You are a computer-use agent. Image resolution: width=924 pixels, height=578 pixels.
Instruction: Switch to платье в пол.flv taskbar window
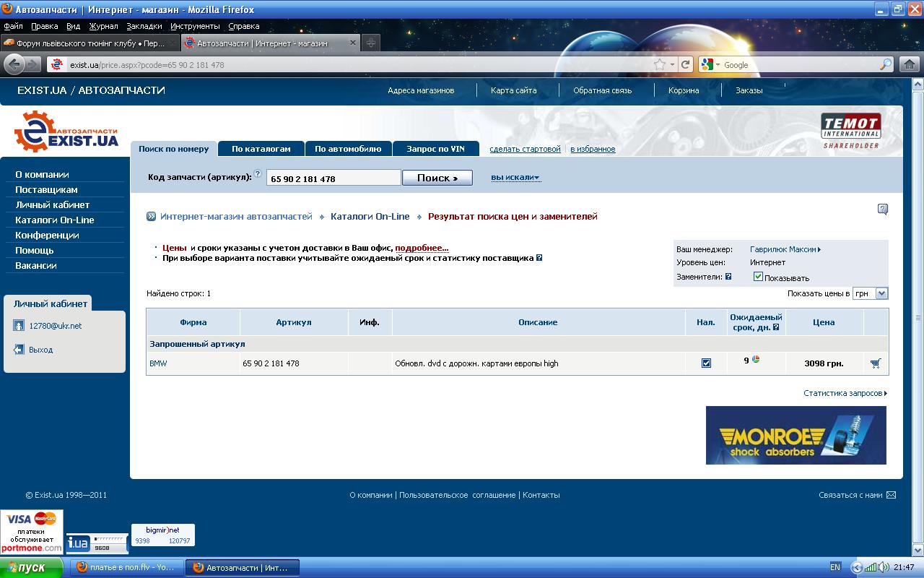coord(126,567)
